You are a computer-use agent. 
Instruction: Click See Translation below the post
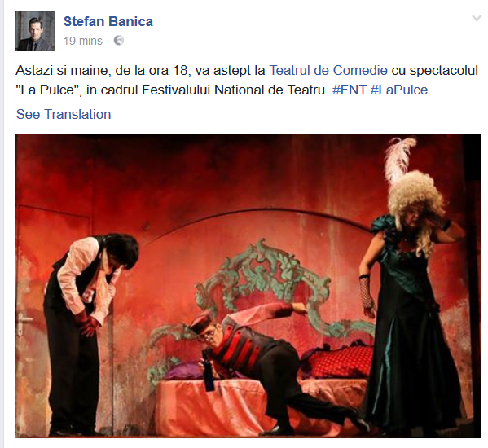64,114
